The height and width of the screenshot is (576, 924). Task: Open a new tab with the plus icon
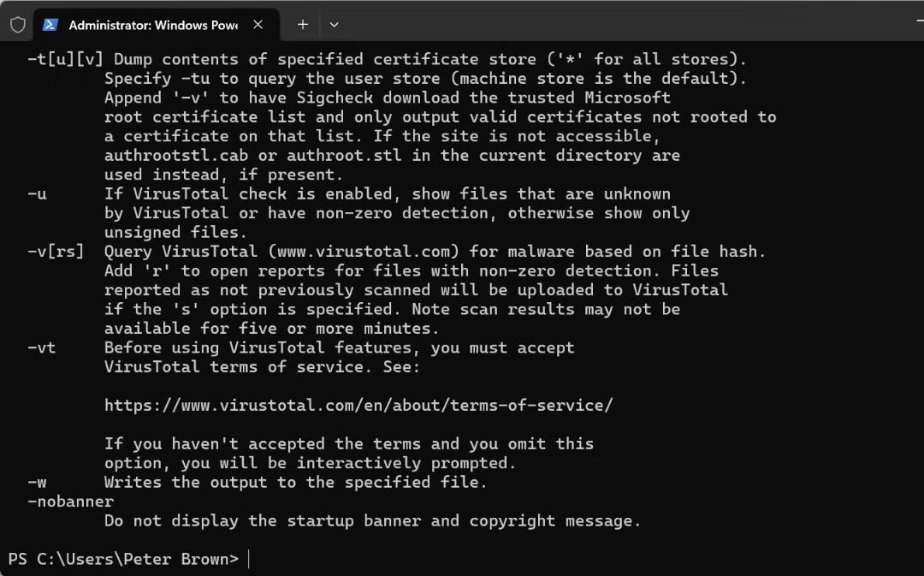point(302,25)
